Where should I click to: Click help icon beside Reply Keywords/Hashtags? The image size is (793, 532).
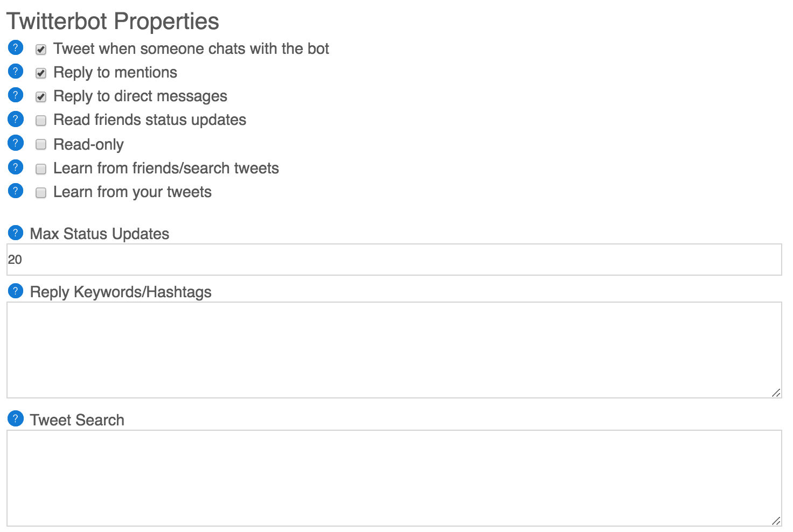16,291
